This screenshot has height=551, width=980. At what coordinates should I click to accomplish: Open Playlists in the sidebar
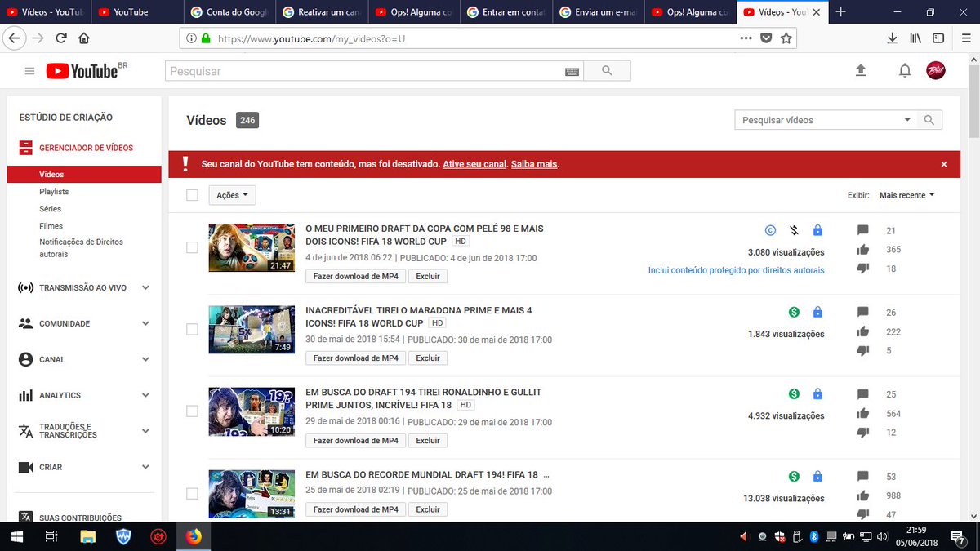[54, 191]
